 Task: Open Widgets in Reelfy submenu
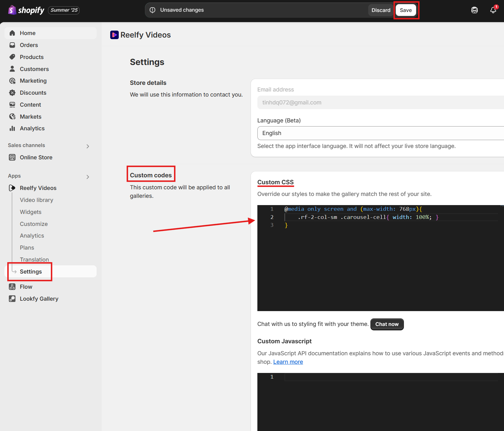click(31, 212)
